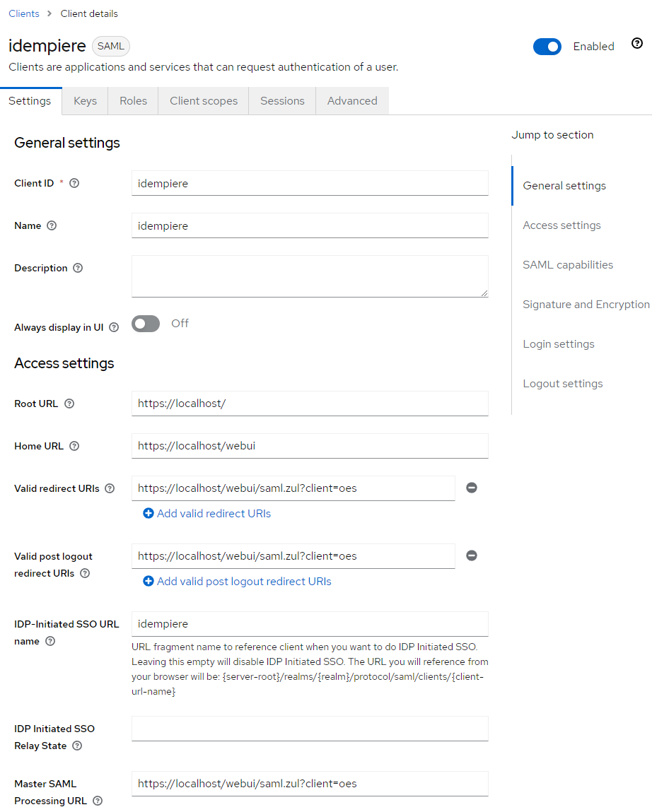The width and height of the screenshot is (652, 812).
Task: Click the help icon for Master SAML Processing URL
Action: click(98, 801)
